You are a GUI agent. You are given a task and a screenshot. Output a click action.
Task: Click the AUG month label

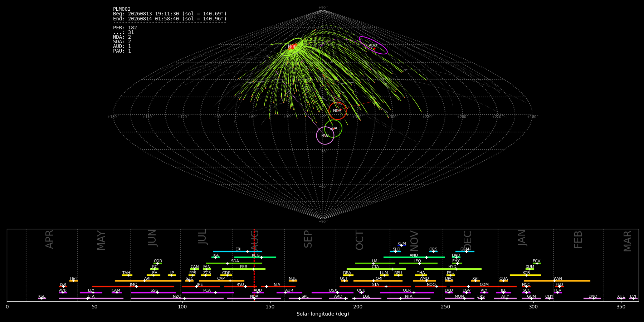[x=255, y=240]
